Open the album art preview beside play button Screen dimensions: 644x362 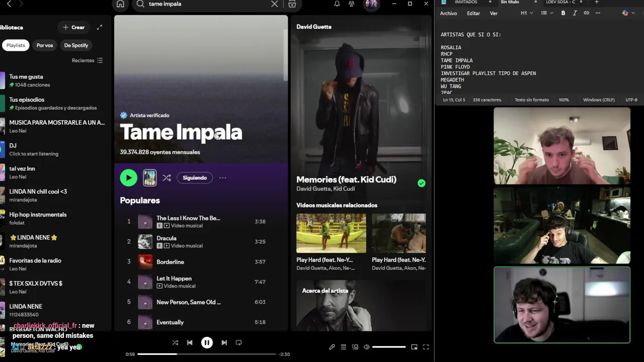tap(150, 177)
